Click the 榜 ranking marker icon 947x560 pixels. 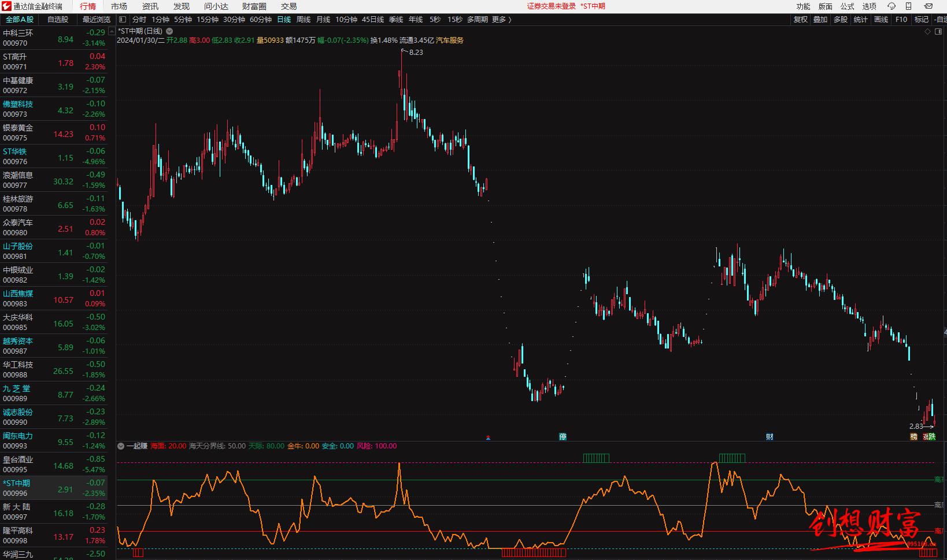click(x=913, y=437)
